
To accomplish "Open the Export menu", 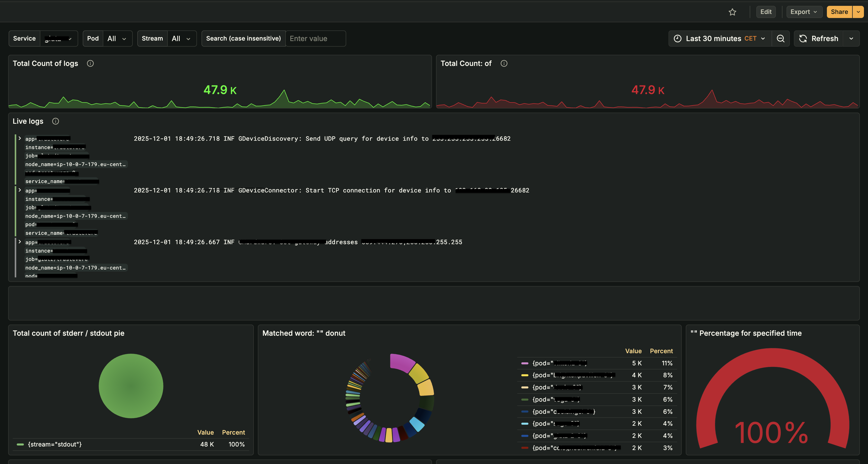I will tap(804, 12).
